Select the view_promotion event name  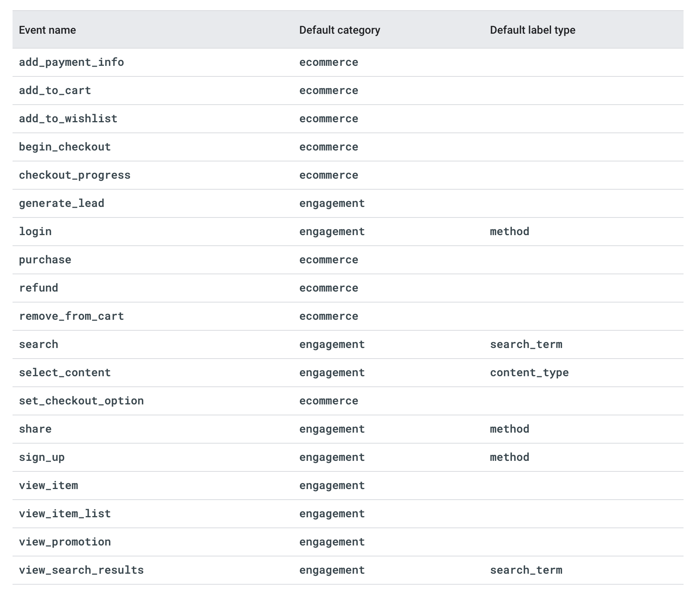click(x=65, y=542)
